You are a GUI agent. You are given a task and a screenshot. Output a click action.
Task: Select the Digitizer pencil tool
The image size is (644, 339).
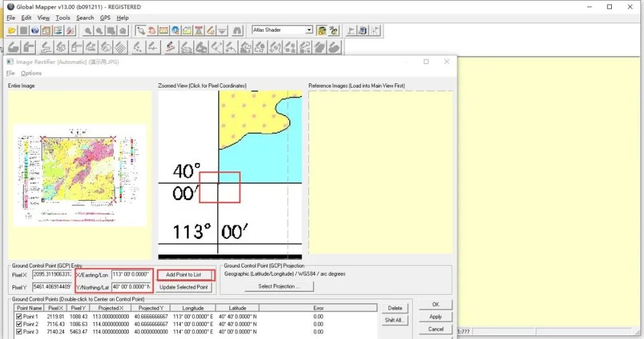click(x=210, y=31)
